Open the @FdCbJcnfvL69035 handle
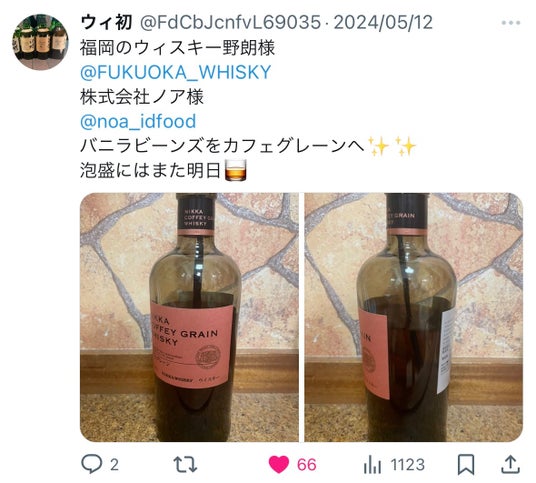The image size is (536, 483). (230, 23)
